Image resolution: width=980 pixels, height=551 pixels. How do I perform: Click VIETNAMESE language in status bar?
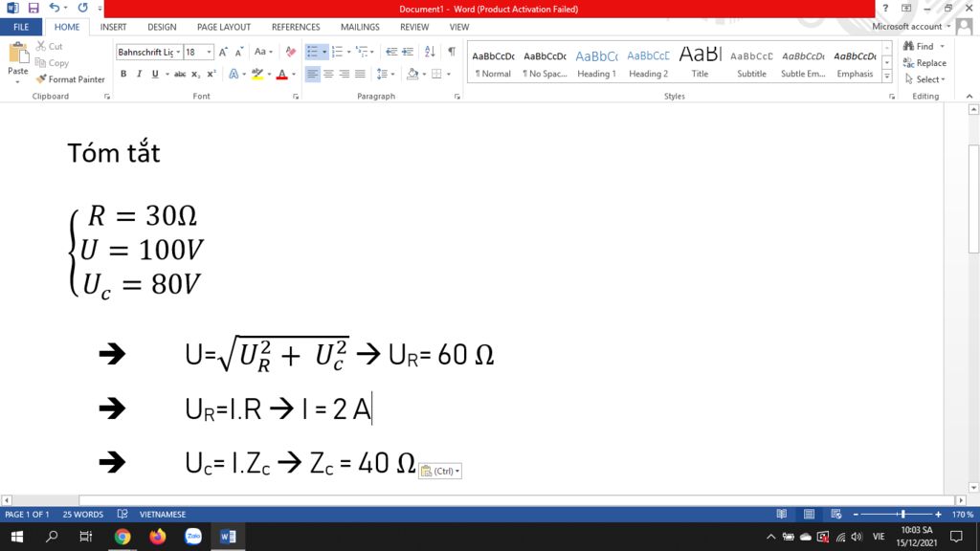pos(163,514)
